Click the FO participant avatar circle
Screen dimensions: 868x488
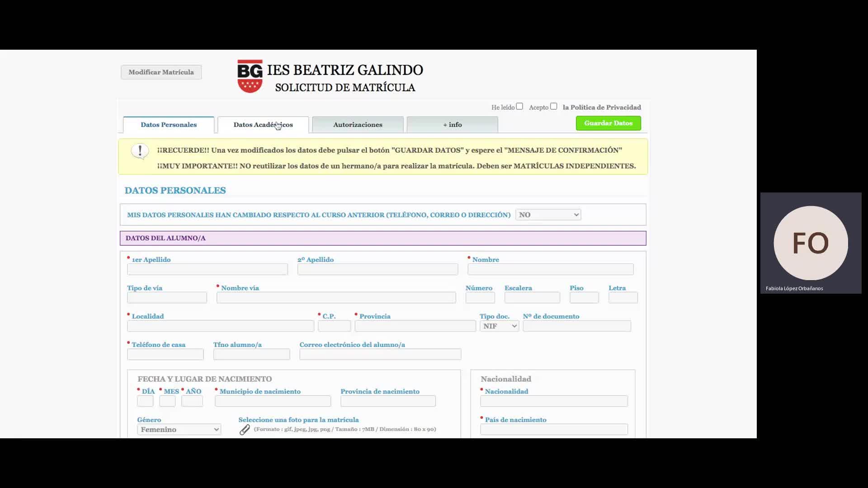point(810,243)
